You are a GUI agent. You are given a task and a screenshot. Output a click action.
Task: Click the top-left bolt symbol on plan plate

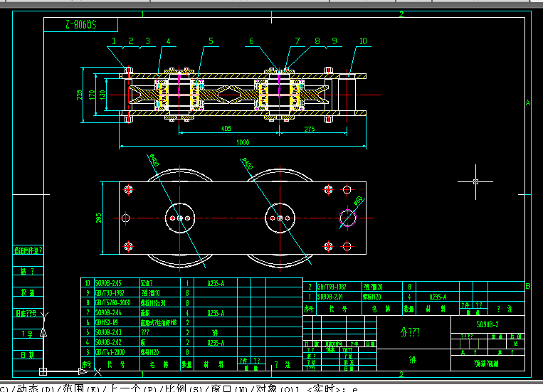tap(129, 190)
